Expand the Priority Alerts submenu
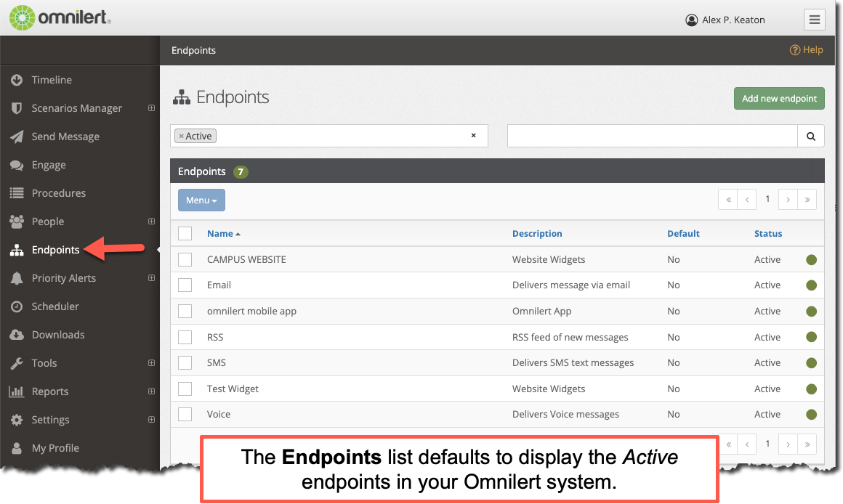Viewport: 843px width, 504px height. 152,278
